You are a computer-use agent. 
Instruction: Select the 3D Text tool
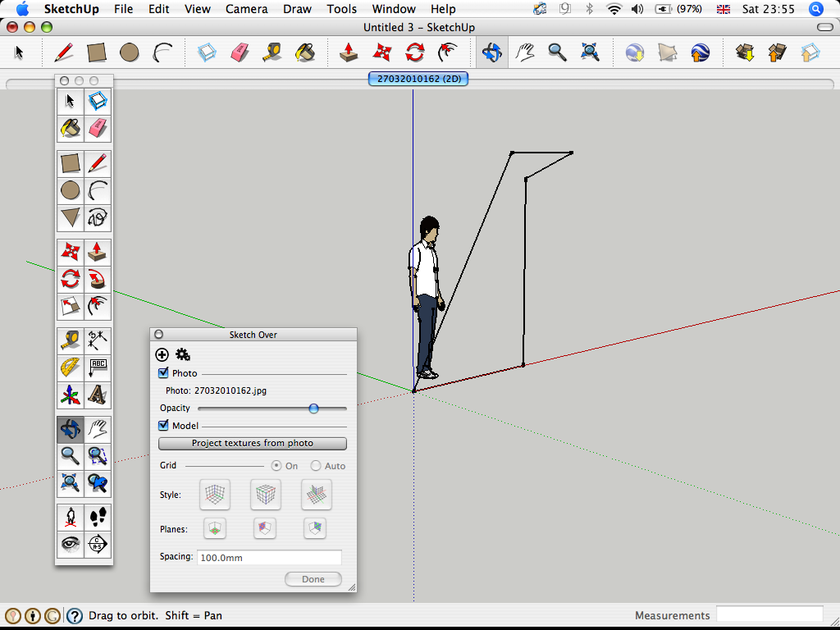click(x=98, y=395)
